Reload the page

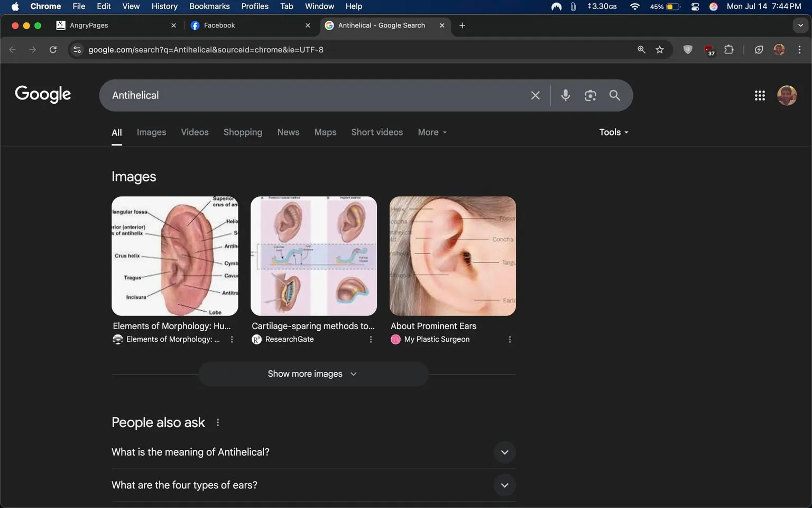point(53,49)
